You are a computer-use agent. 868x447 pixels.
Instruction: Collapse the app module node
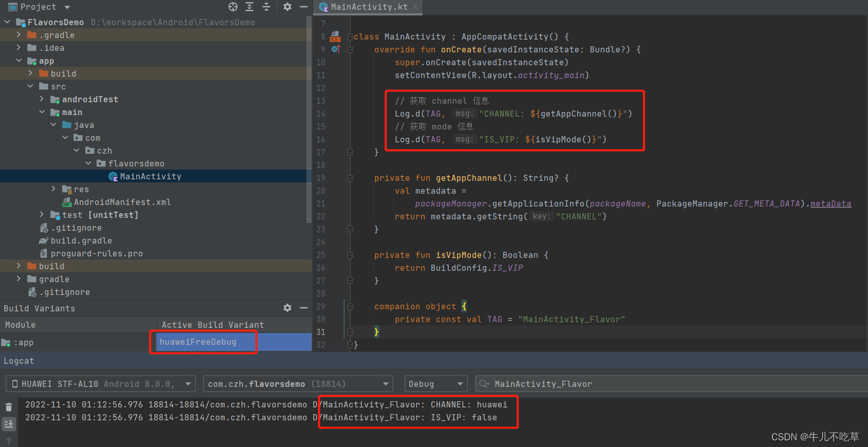point(19,61)
